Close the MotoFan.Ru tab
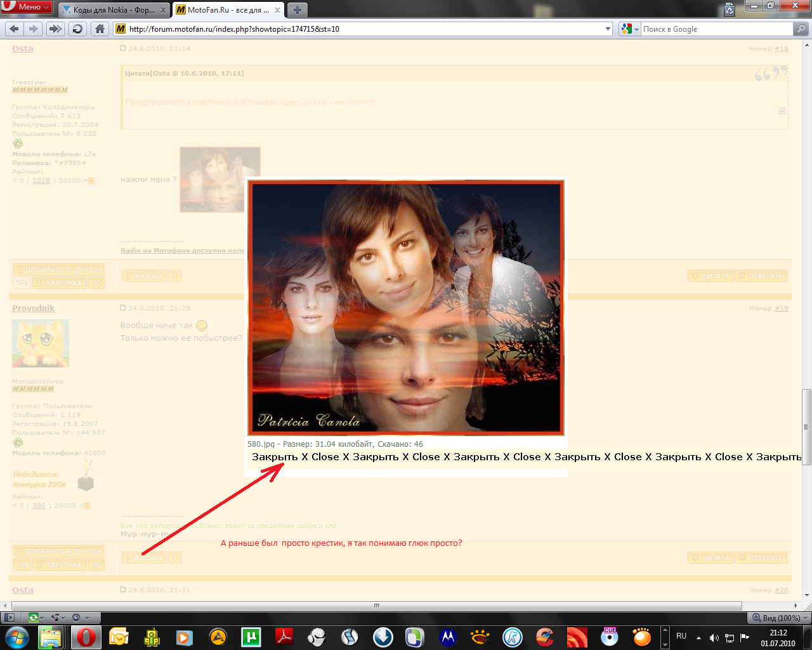 [278, 10]
